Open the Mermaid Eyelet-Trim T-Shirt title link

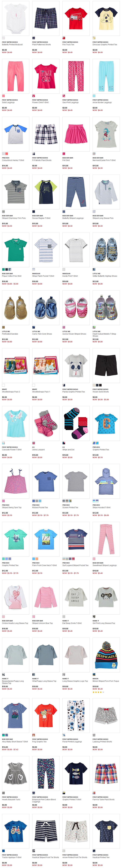(104, 160)
